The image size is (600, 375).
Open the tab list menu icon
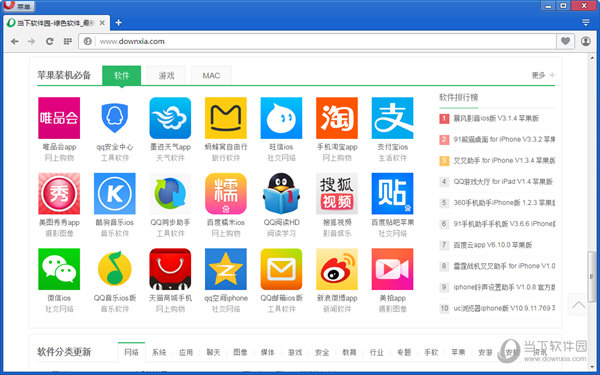tap(585, 23)
